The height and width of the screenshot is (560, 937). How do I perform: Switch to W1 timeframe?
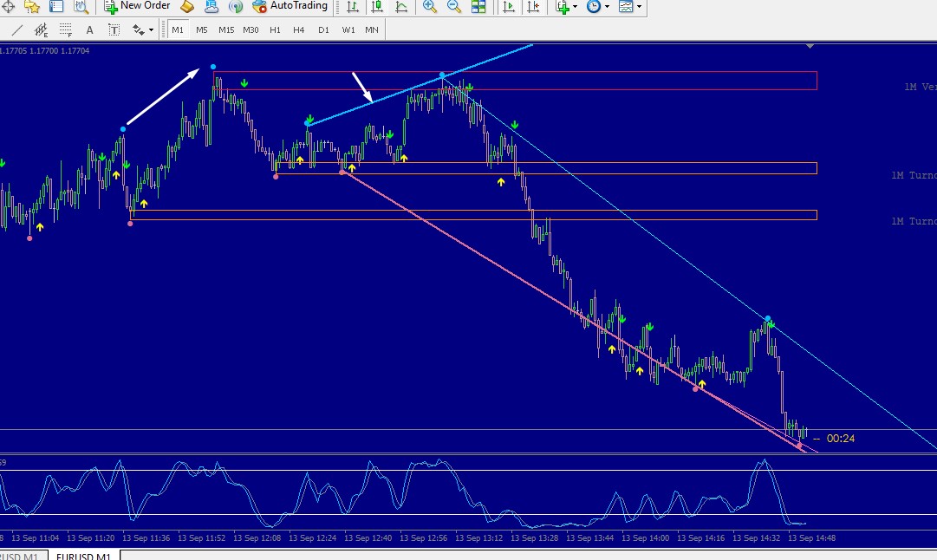pos(348,29)
